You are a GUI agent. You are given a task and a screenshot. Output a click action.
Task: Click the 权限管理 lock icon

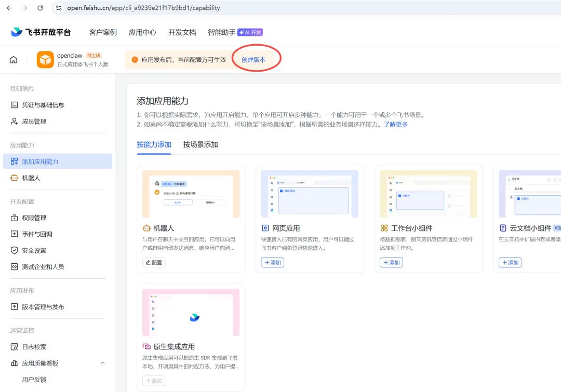[x=15, y=218]
